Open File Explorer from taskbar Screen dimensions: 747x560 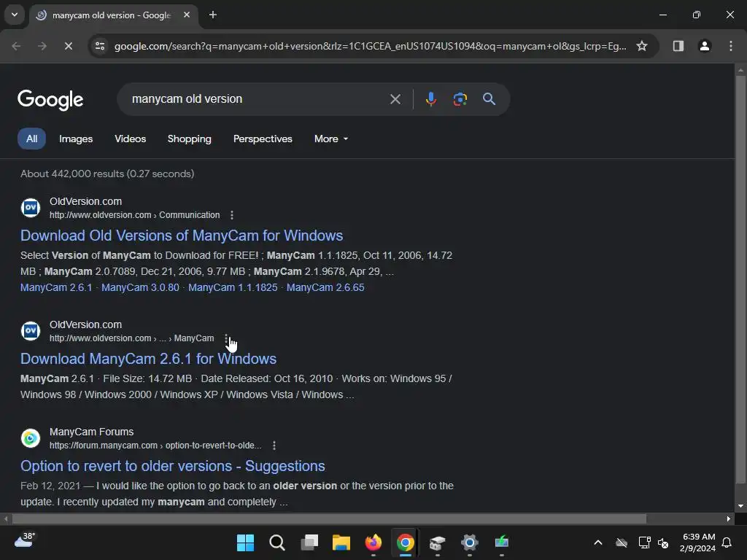coord(341,542)
